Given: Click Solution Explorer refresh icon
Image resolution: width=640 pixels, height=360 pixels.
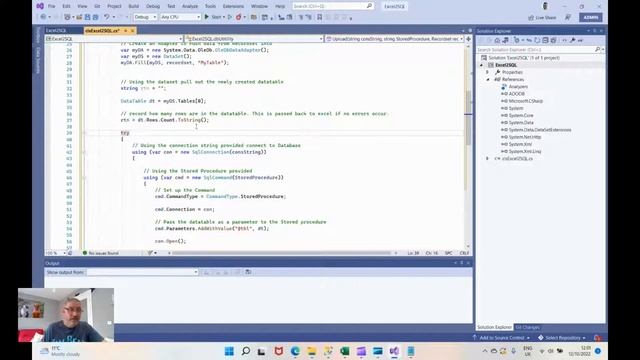Looking at the screenshot, I should (537, 40).
